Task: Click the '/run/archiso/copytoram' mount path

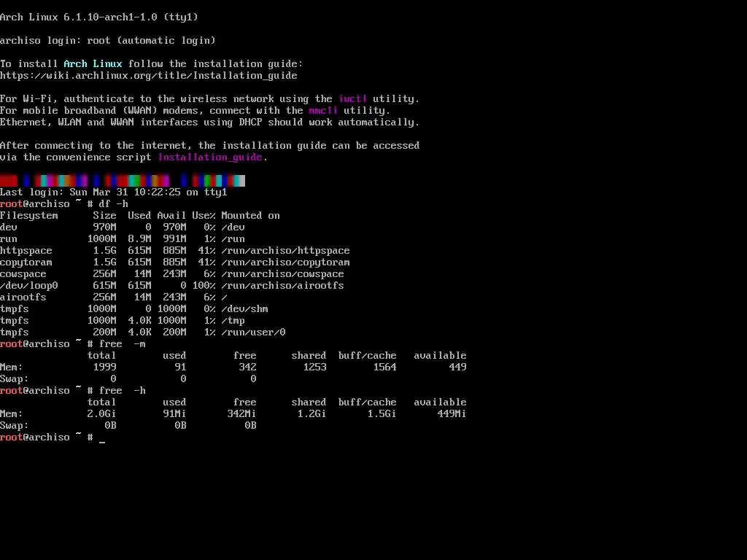Action: coord(285,262)
